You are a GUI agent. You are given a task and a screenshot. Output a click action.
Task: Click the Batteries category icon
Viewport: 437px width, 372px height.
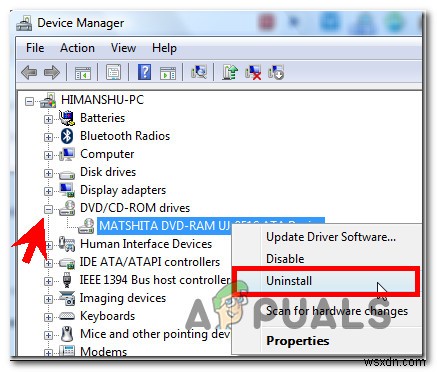coord(67,118)
